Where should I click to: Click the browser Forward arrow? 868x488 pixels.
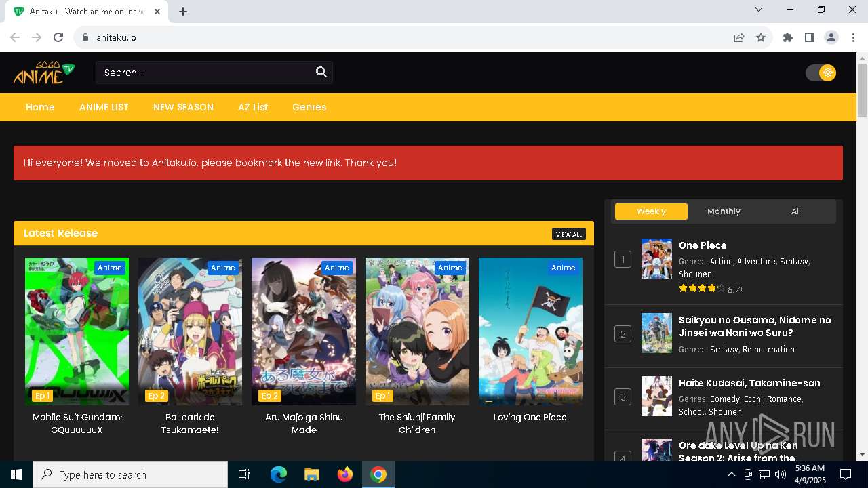[37, 37]
